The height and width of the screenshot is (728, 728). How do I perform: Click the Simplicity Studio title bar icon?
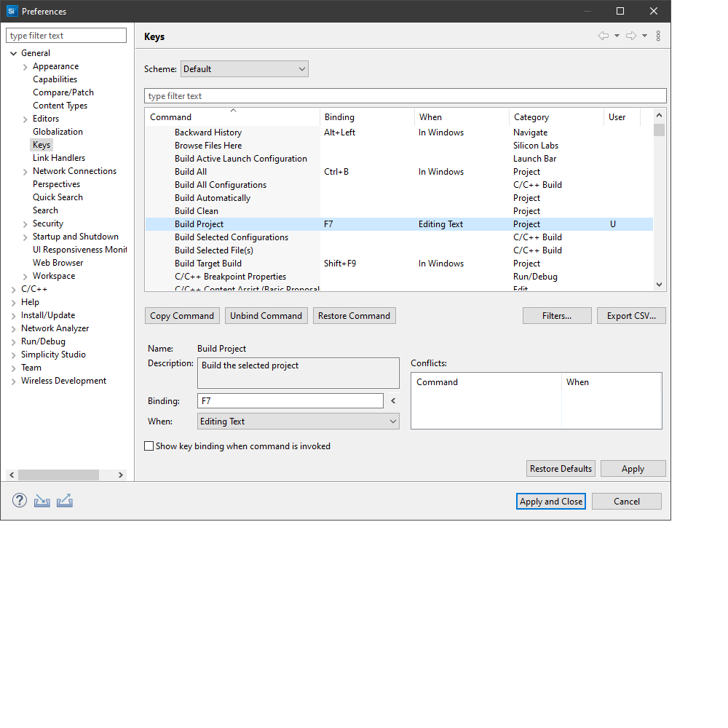(x=12, y=11)
